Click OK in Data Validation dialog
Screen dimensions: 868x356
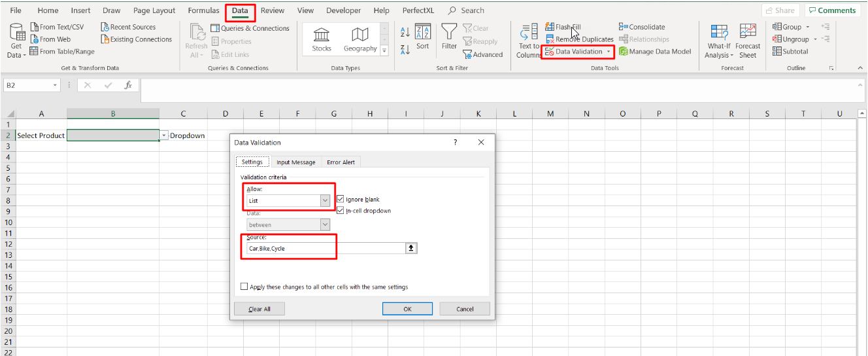coord(407,309)
